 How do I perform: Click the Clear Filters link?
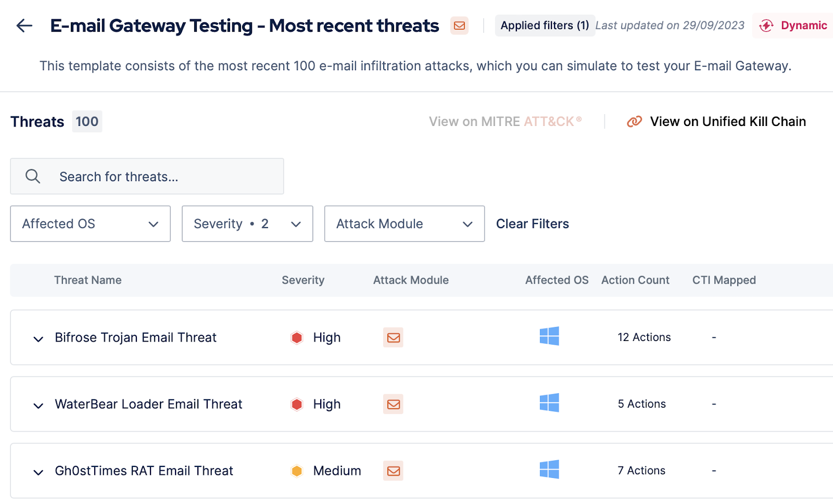532,224
